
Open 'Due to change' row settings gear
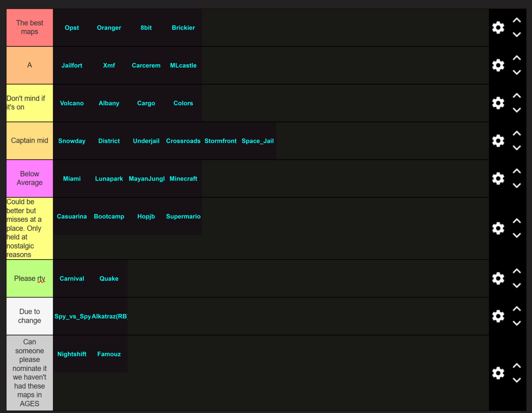[498, 316]
